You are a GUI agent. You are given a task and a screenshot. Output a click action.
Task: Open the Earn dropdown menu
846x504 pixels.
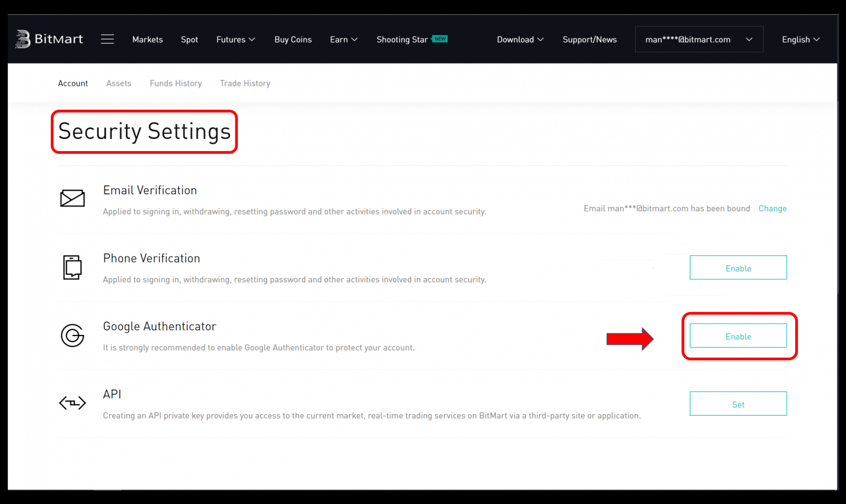coord(343,39)
